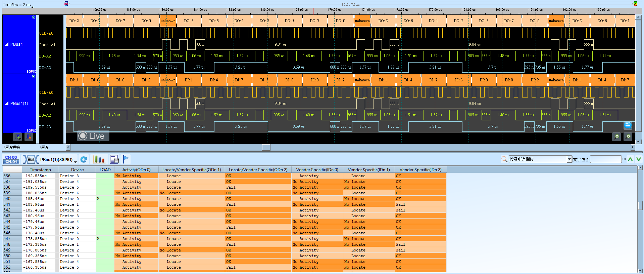Image resolution: width=644 pixels, height=274 pixels.
Task: Click into the text contains search field
Action: point(606,159)
